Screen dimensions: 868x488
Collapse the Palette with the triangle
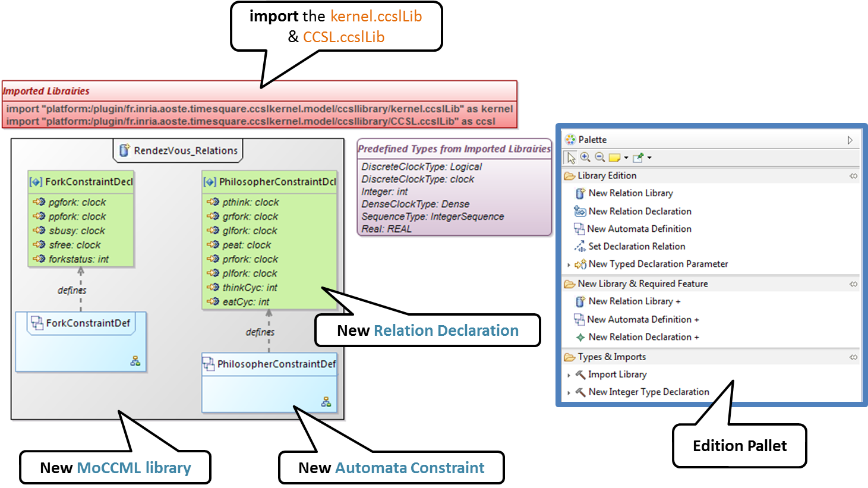[x=850, y=140]
